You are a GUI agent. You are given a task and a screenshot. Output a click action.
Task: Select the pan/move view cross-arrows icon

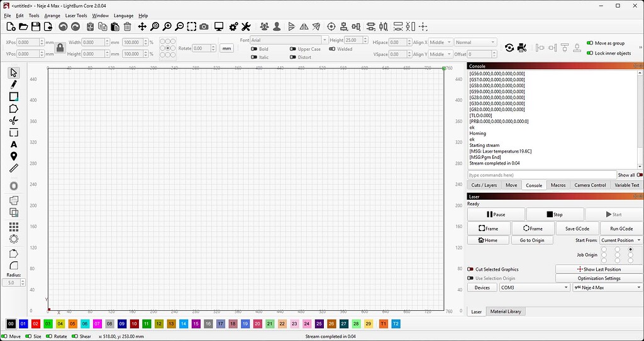tap(142, 26)
